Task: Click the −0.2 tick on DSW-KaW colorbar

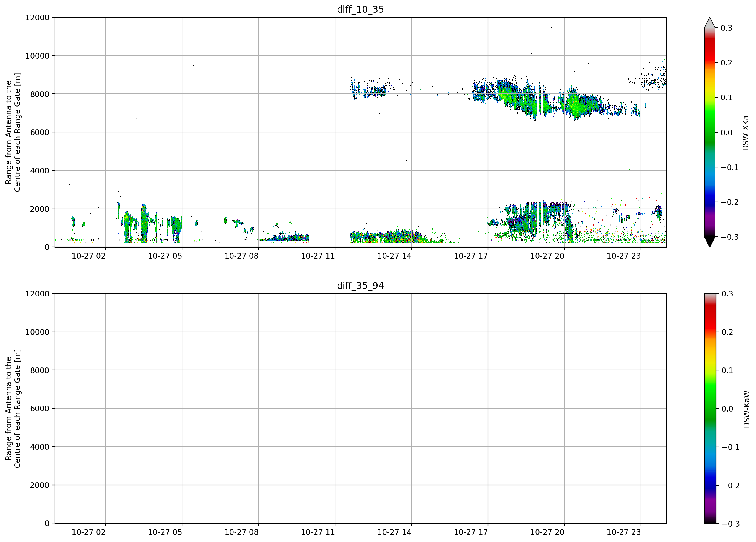Action: [731, 485]
